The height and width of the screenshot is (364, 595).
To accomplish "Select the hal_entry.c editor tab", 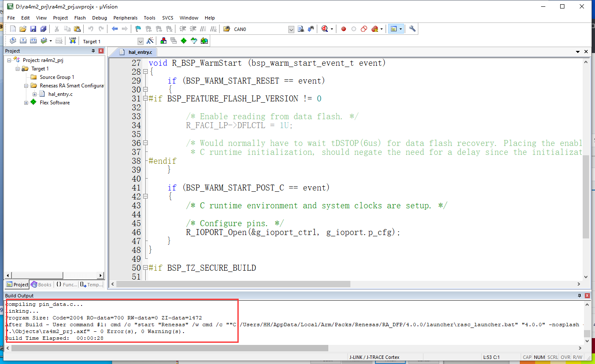I will coord(136,52).
